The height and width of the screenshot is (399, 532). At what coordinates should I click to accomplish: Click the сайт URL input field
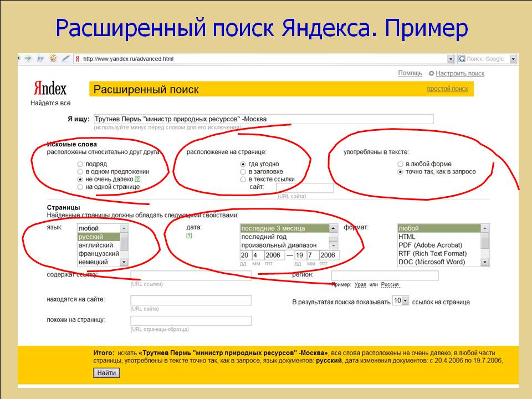point(305,188)
